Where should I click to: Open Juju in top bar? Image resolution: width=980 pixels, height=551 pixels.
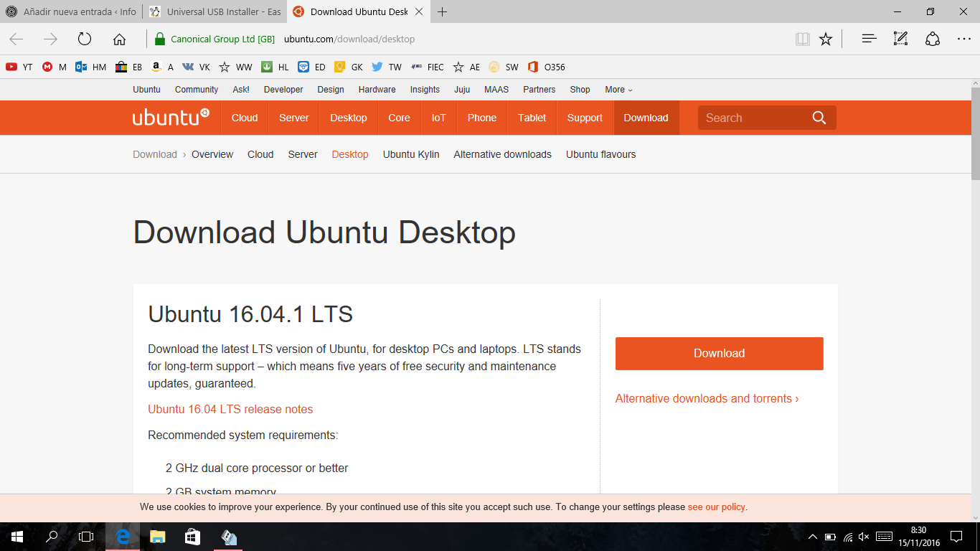click(x=462, y=90)
